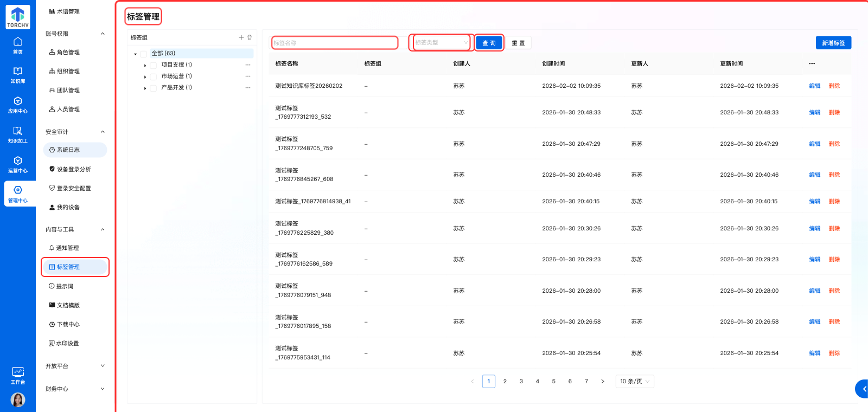Image resolution: width=868 pixels, height=412 pixels.
Task: Open 系统日志 menu item
Action: click(x=75, y=150)
